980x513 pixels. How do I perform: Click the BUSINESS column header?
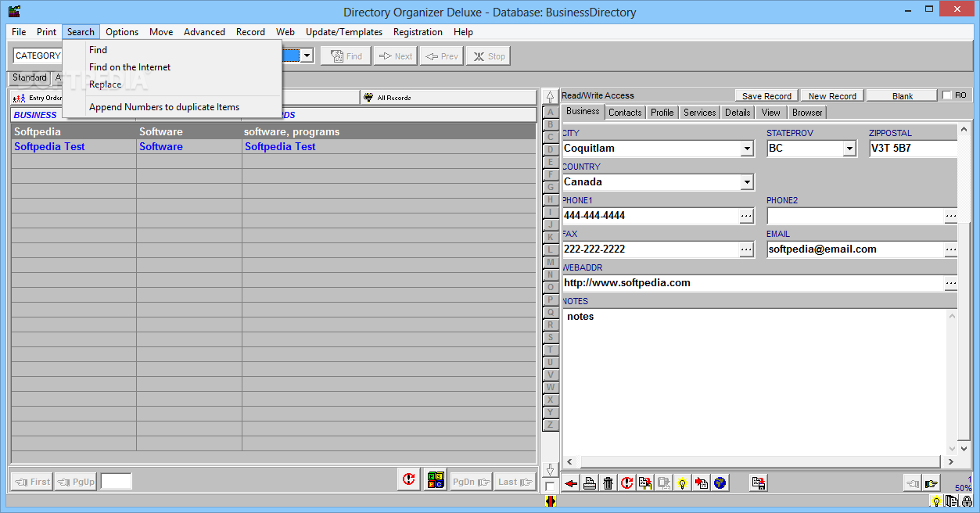click(x=74, y=115)
